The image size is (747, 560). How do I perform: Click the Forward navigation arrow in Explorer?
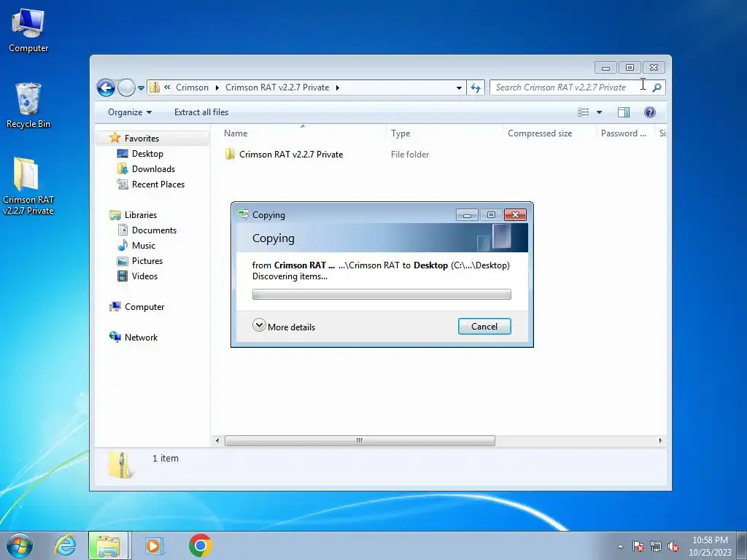tap(126, 87)
